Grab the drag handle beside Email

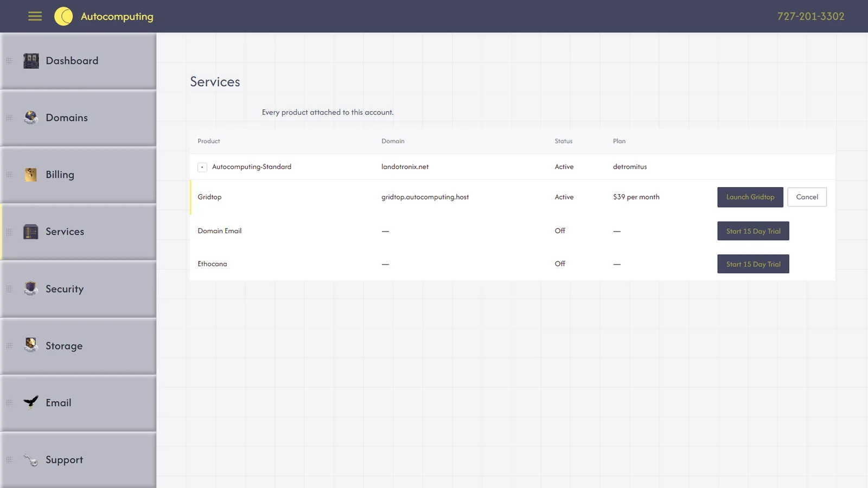9,403
